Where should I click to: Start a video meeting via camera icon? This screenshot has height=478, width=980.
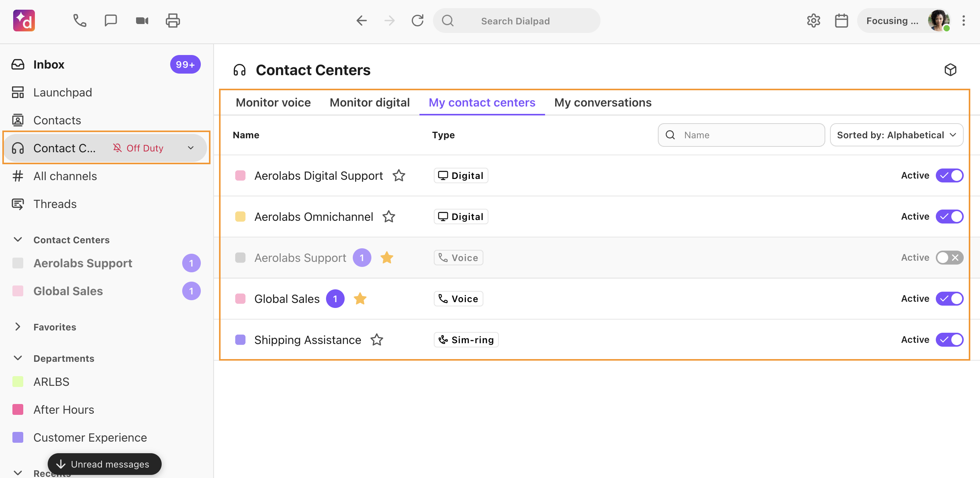click(142, 21)
